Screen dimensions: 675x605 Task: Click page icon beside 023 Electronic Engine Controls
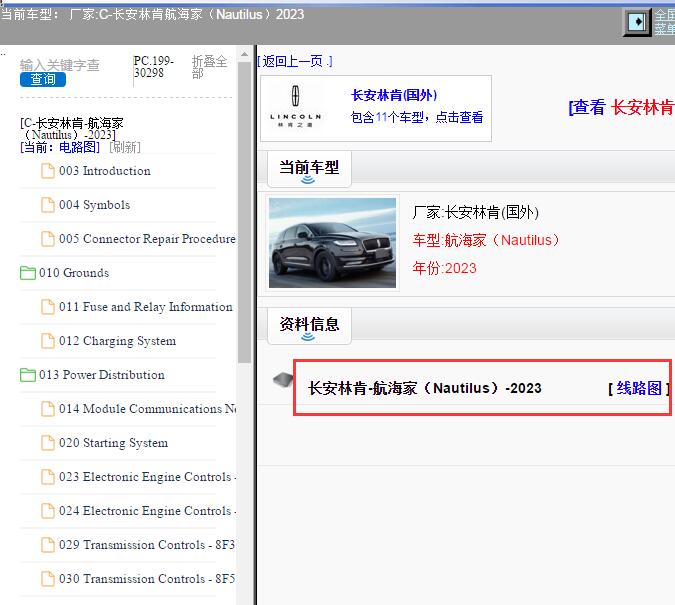coord(48,477)
